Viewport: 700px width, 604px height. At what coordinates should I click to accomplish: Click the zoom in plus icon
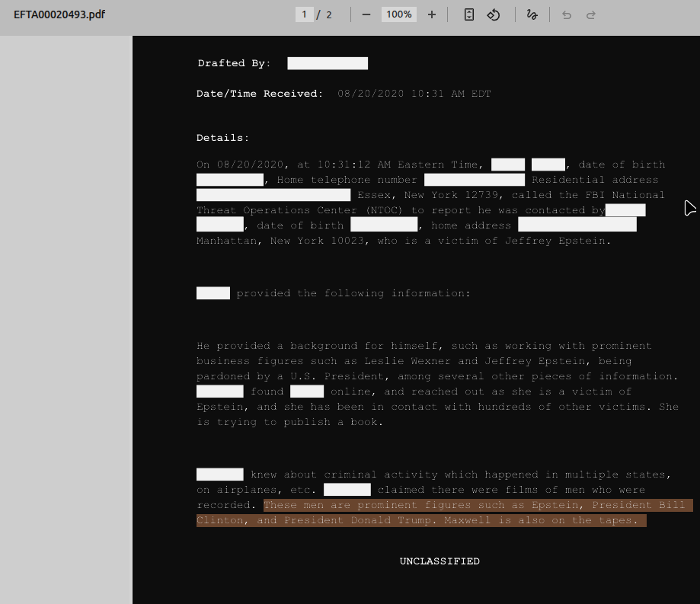pos(431,14)
